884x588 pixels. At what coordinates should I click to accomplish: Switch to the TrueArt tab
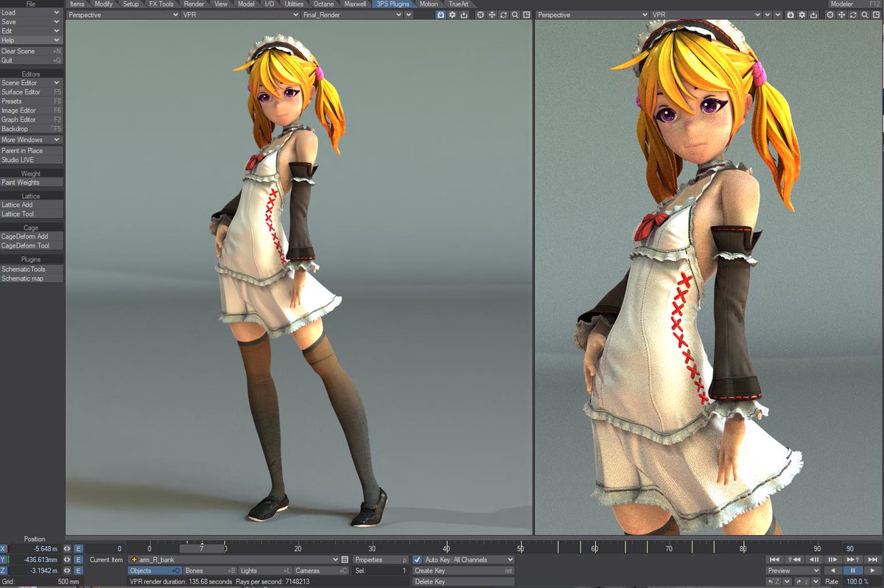458,4
